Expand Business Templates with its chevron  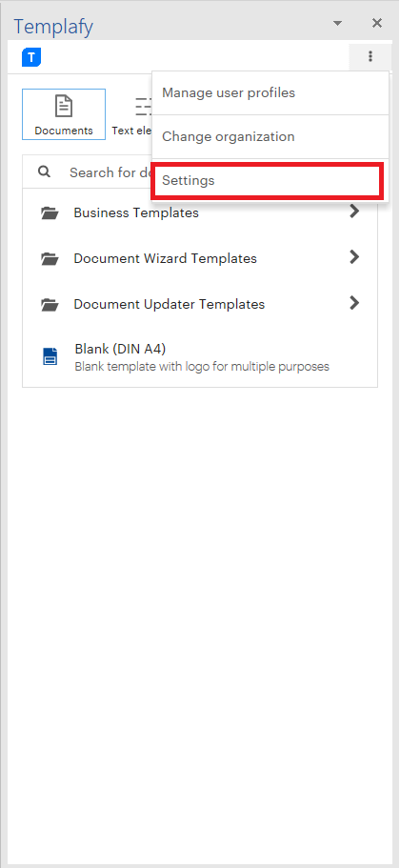pyautogui.click(x=354, y=212)
